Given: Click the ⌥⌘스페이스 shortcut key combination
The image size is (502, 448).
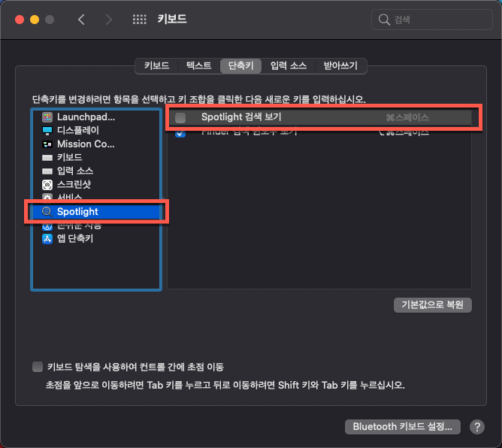Looking at the screenshot, I should (403, 132).
